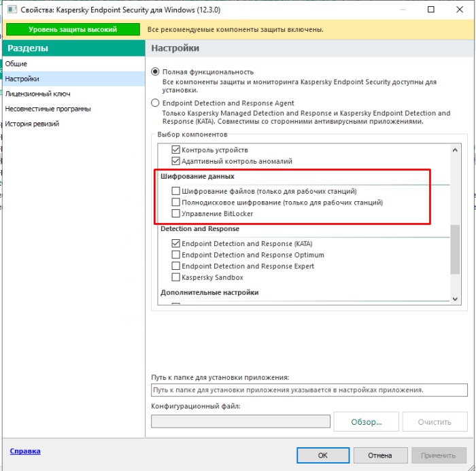Uncheck Адаптивный контроль аномалий checkbox
Viewport: 476px width, 471px height.
coord(175,161)
